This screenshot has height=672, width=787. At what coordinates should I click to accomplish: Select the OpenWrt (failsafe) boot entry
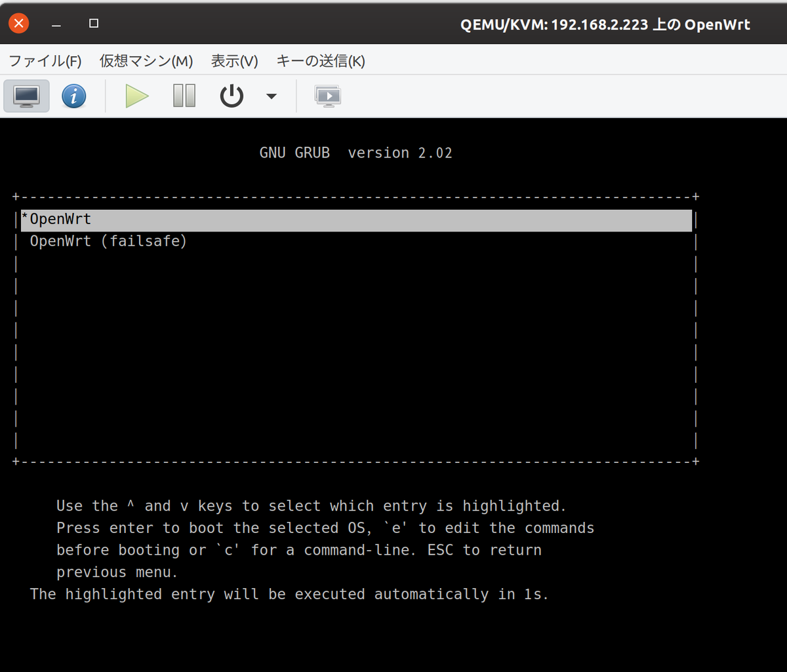click(109, 241)
